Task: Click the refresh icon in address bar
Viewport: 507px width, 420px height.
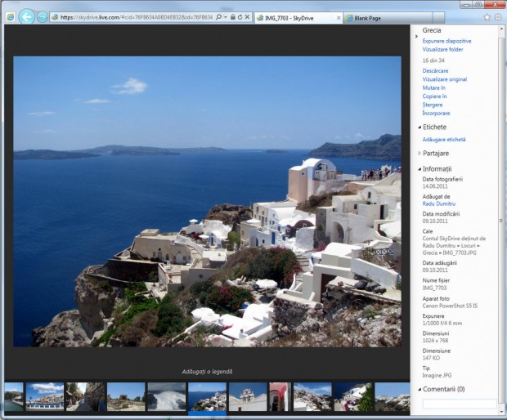Action: point(239,16)
